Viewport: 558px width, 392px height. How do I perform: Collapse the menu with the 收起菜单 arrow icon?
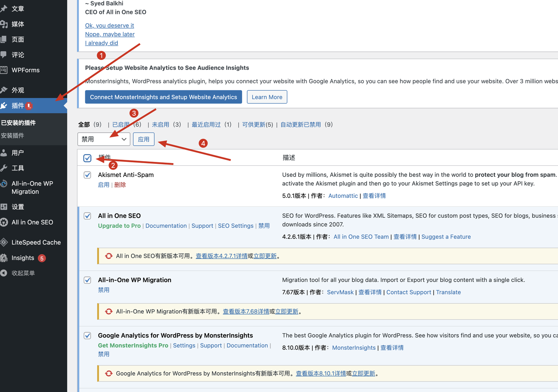pyautogui.click(x=4, y=273)
